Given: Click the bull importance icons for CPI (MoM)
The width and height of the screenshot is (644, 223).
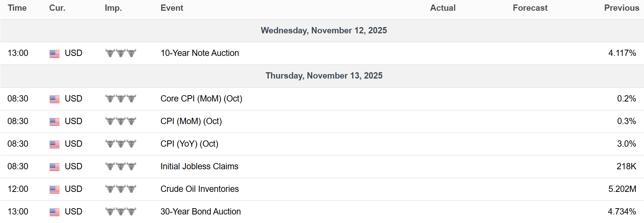Looking at the screenshot, I should [x=121, y=121].
